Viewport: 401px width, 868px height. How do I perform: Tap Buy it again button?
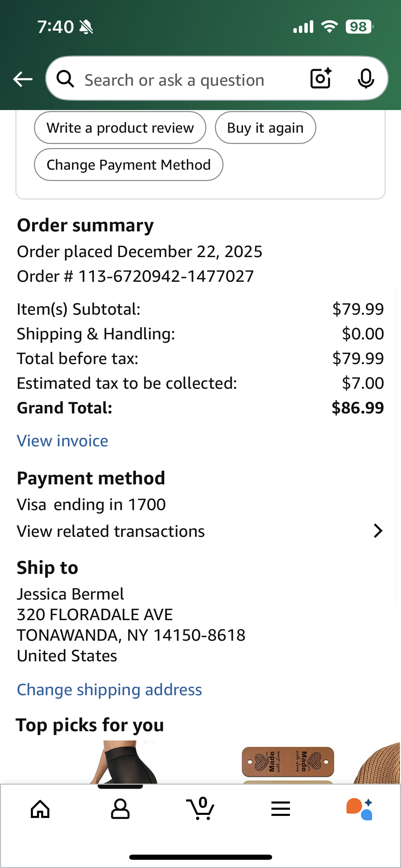tap(265, 128)
